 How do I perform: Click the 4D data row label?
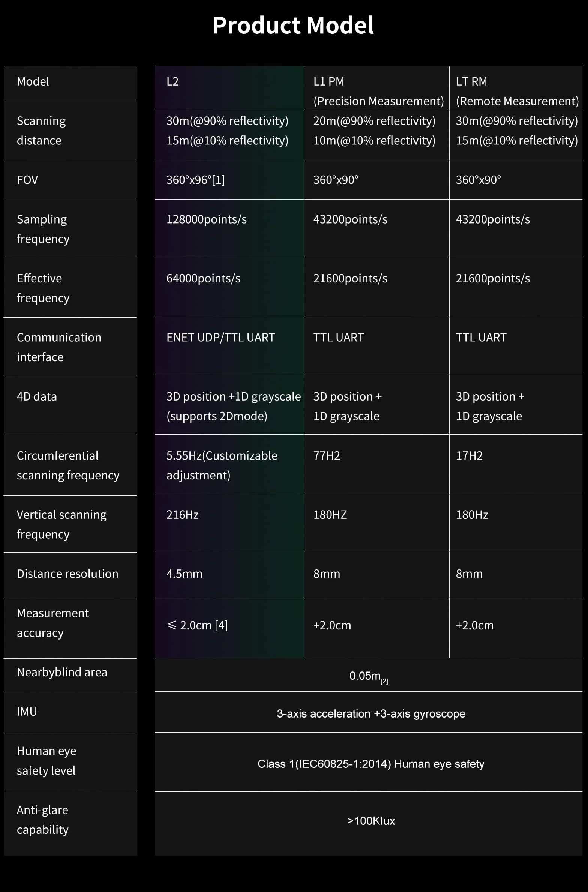pos(37,396)
